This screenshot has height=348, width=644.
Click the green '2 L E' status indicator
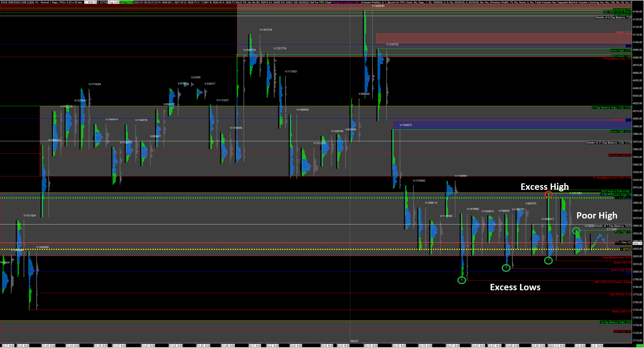click(x=640, y=345)
